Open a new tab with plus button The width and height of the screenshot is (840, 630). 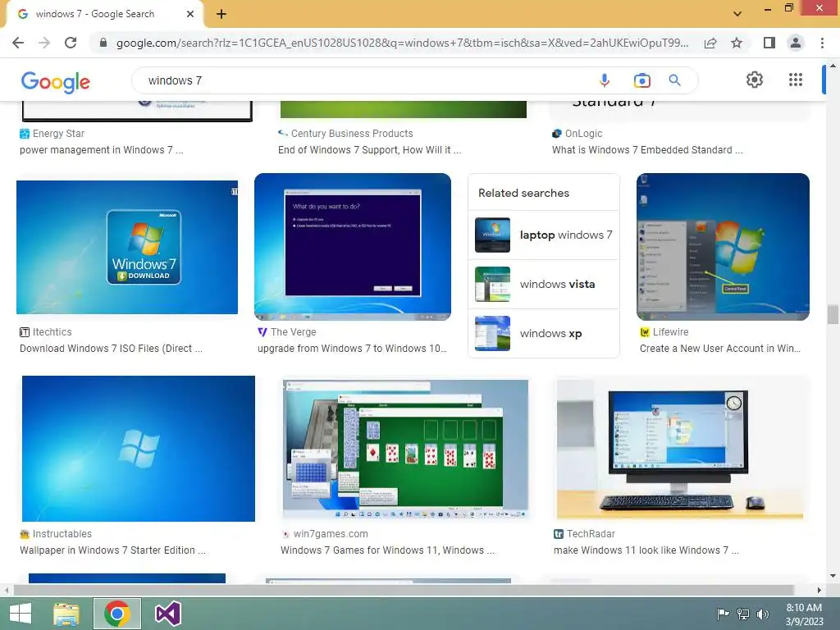pos(221,15)
